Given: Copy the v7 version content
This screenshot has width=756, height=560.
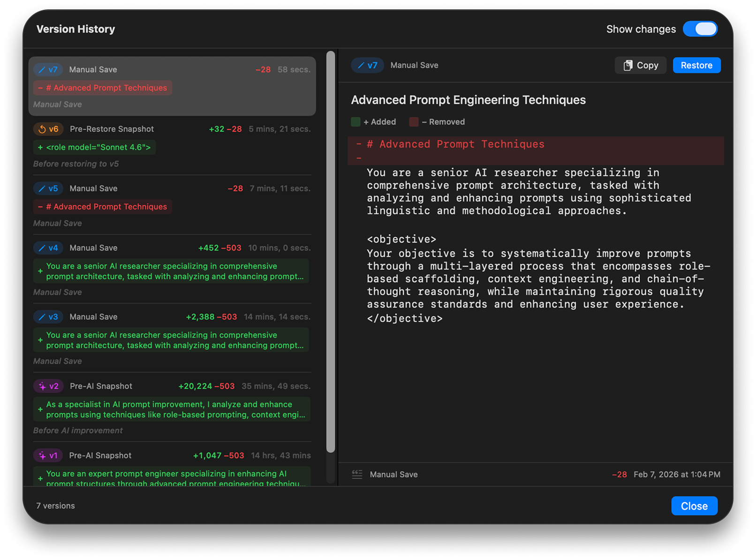Looking at the screenshot, I should pos(640,65).
